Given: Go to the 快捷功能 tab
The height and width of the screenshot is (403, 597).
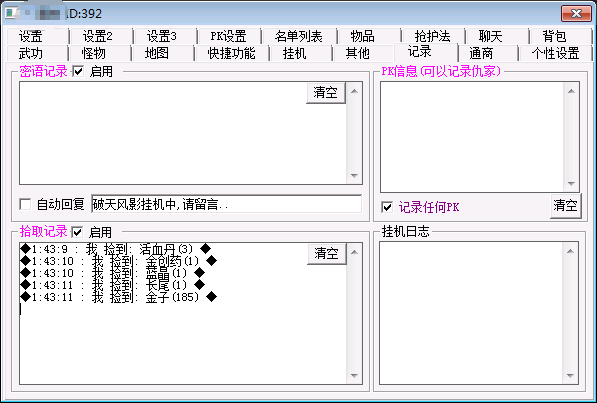Looking at the screenshot, I should tap(231, 53).
